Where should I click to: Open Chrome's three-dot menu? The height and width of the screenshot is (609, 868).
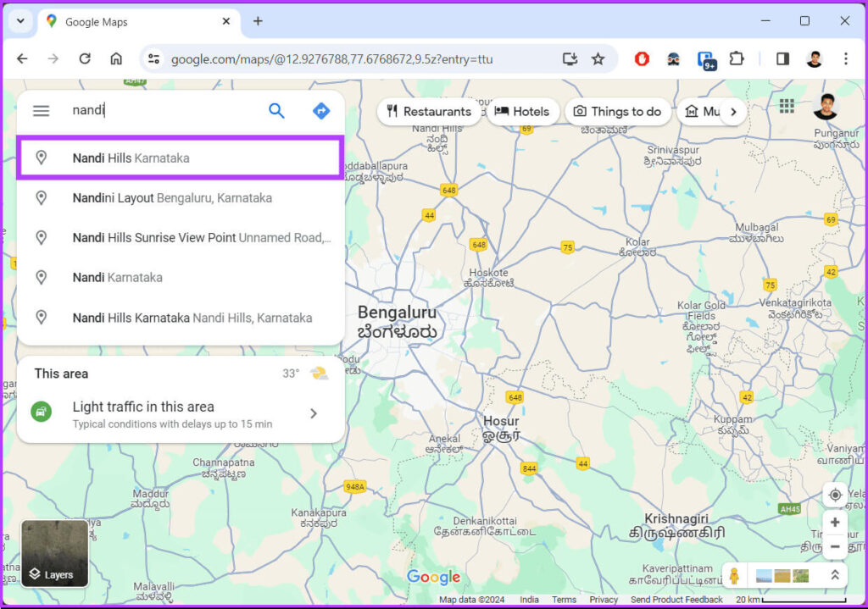(x=847, y=58)
